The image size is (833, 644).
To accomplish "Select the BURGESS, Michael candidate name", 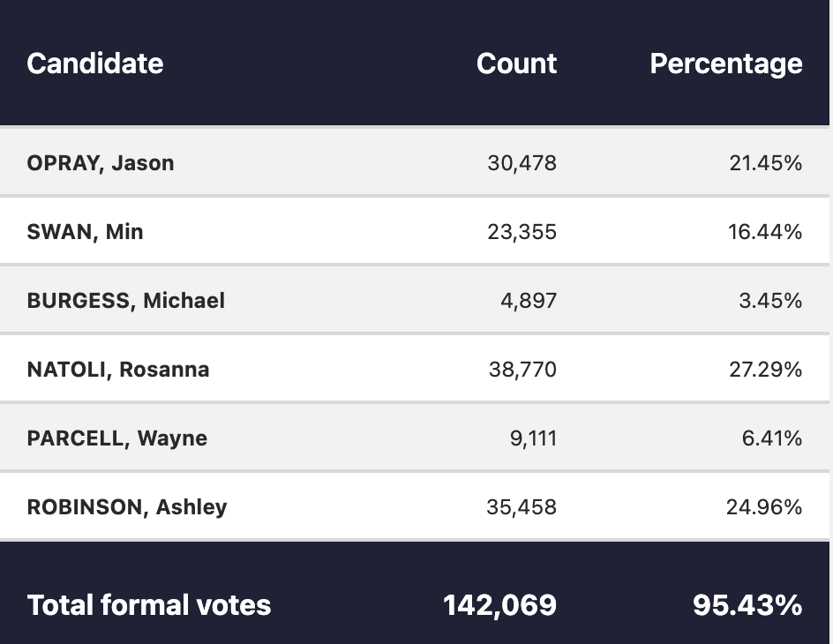I will pos(126,301).
